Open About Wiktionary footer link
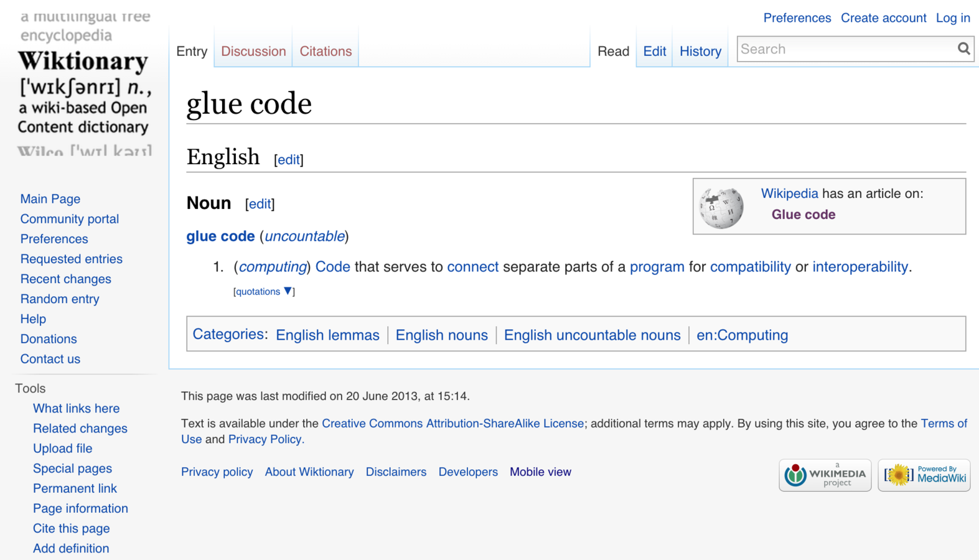The width and height of the screenshot is (979, 560). [x=309, y=472]
